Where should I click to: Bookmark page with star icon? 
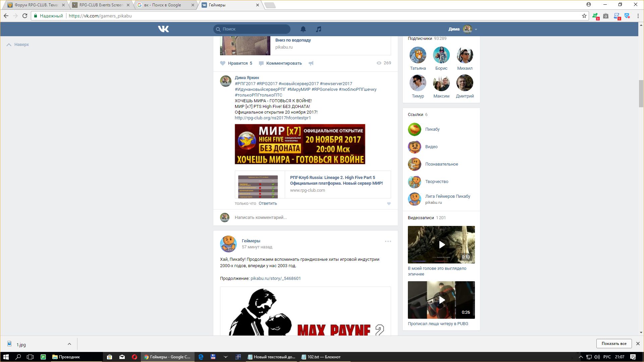click(584, 16)
